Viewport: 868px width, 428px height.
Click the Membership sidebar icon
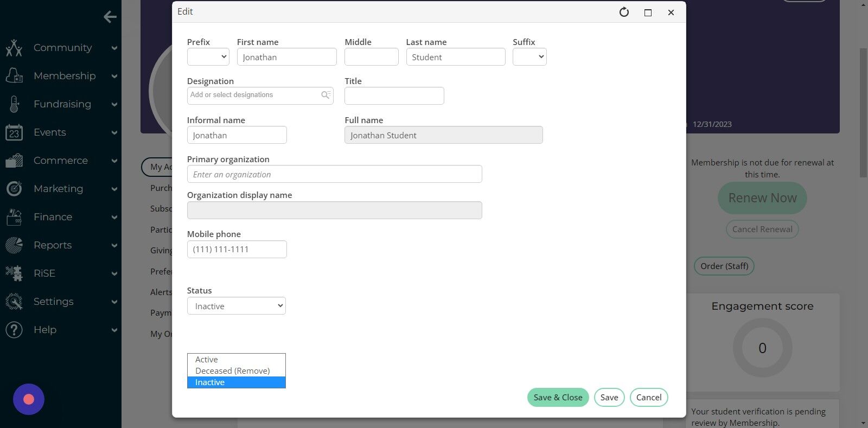click(14, 76)
